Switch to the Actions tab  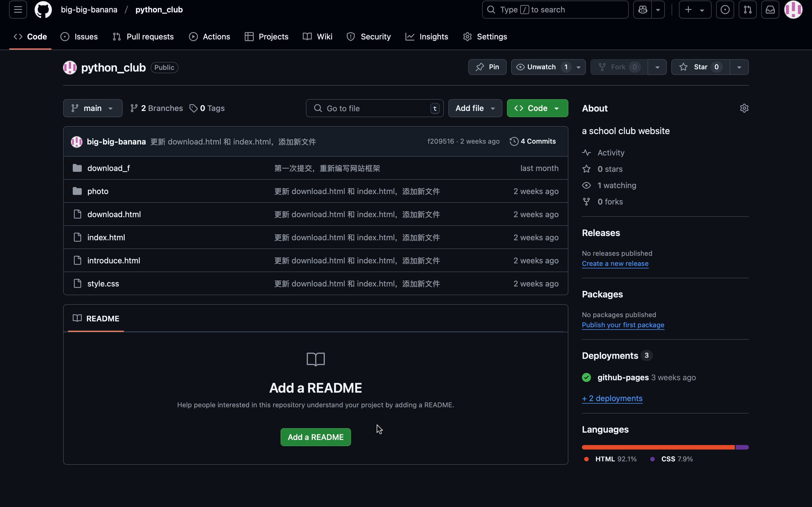click(x=209, y=37)
